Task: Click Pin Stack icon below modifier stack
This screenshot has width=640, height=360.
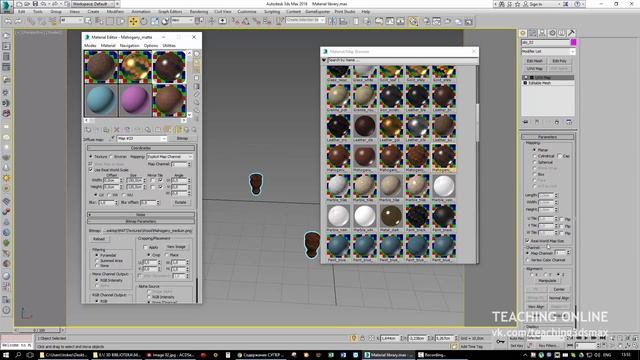Action: click(526, 122)
